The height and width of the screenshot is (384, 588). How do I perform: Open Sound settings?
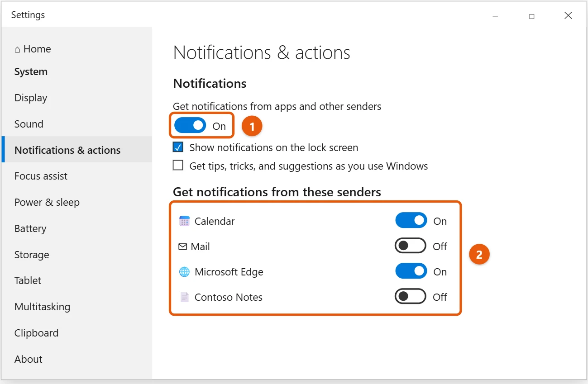pyautogui.click(x=29, y=124)
